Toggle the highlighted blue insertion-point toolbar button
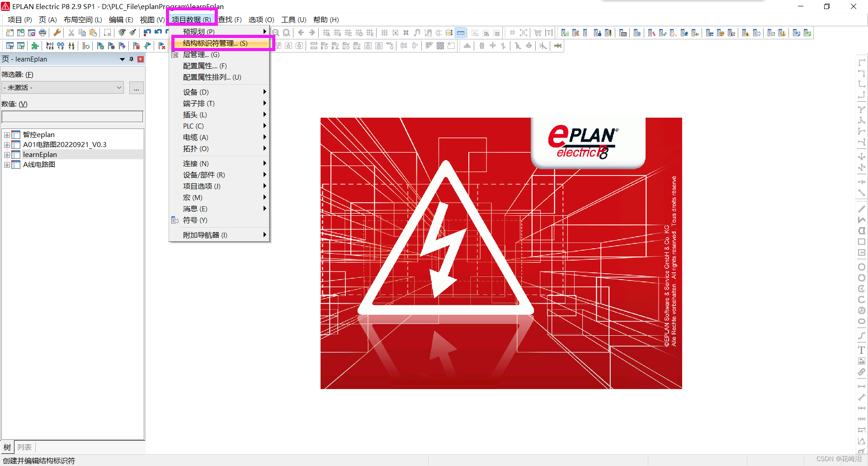The image size is (868, 466). coord(461,33)
